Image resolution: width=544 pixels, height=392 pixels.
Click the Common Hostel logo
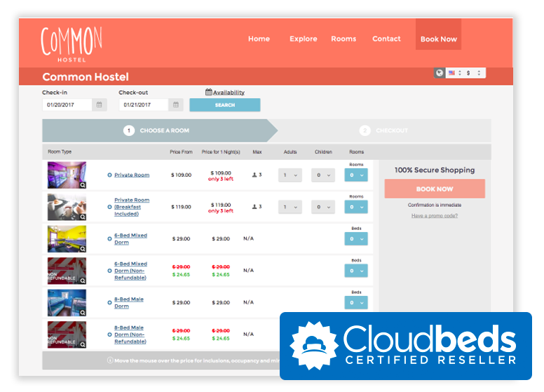pyautogui.click(x=72, y=44)
